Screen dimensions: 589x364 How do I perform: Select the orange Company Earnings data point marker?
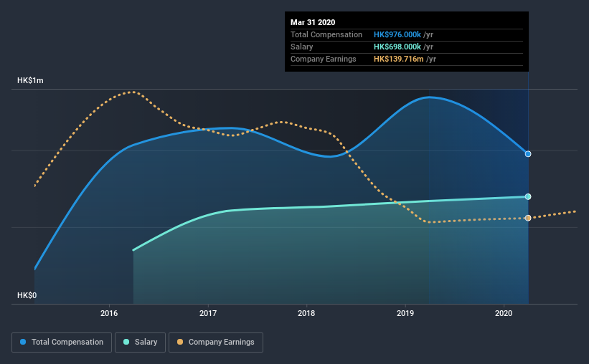528,218
